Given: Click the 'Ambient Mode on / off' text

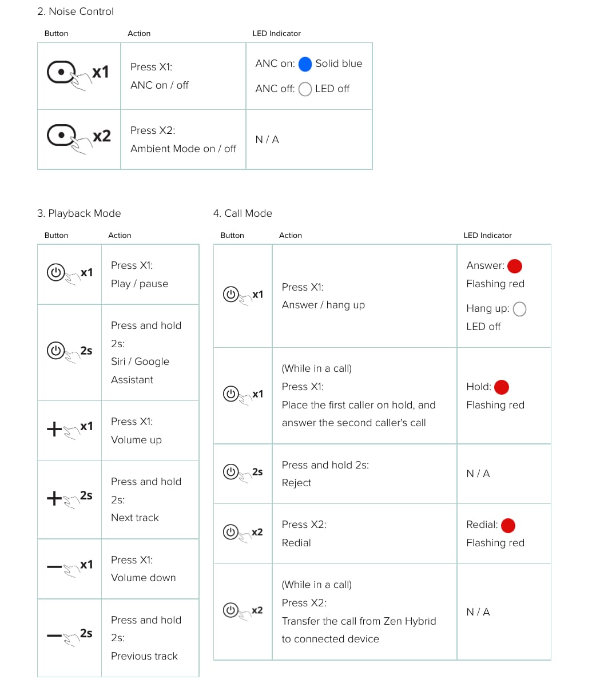Looking at the screenshot, I should 183,149.
